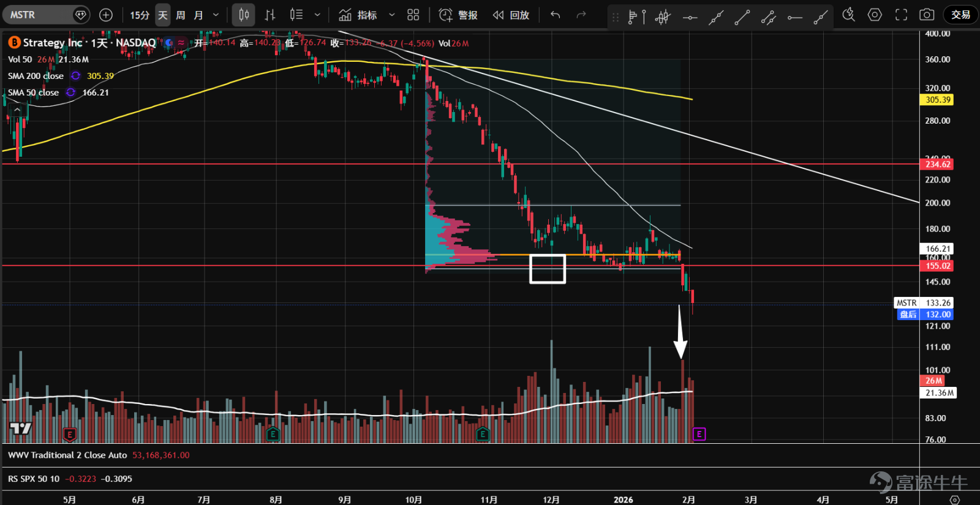Viewport: 980px width, 505px height.
Task: Click the 234.62 red price label
Action: point(938,164)
